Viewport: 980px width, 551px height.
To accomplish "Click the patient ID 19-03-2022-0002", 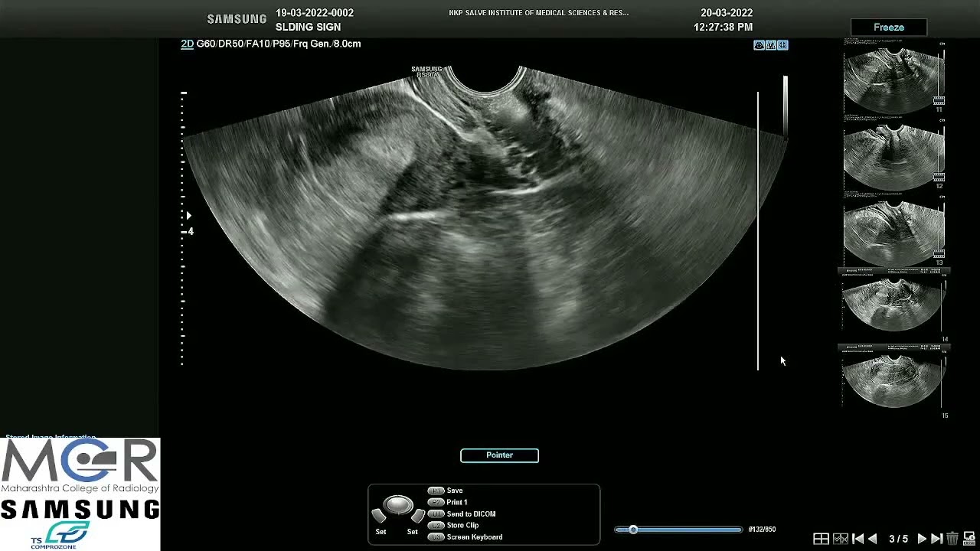I will (315, 13).
